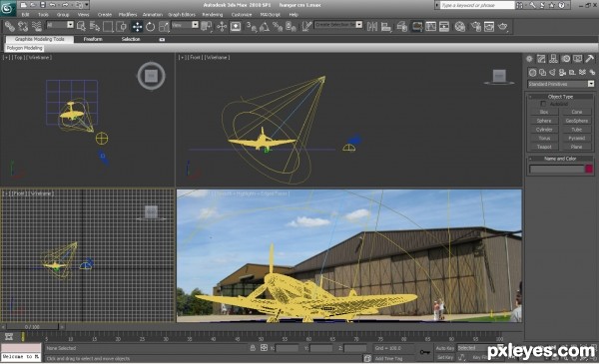Switch to the Freeform ribbon tab

click(93, 39)
